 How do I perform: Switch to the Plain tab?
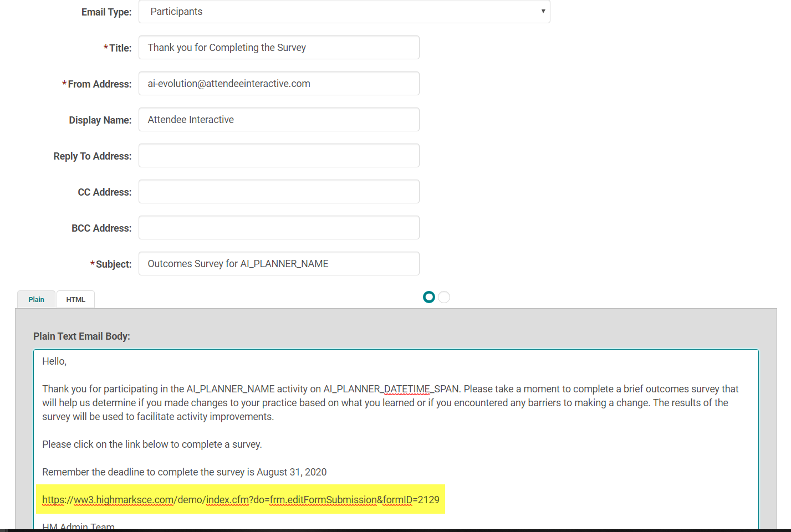37,299
